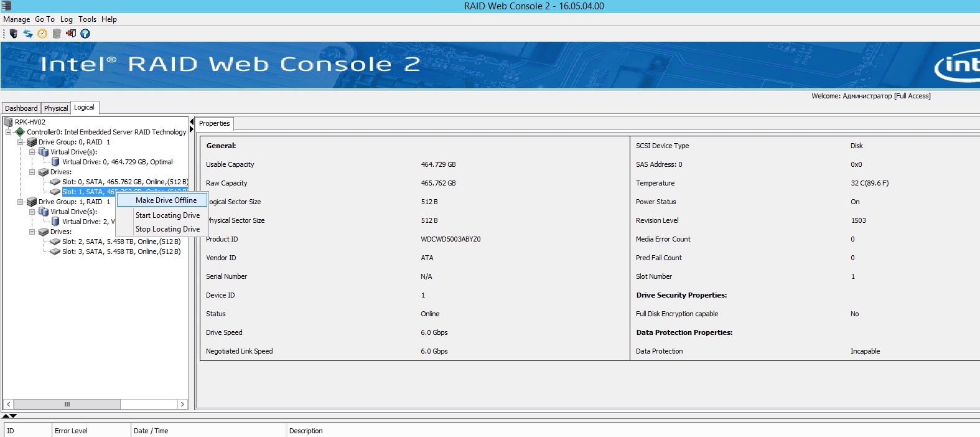
Task: Choose Make Drive Offline from context menu
Action: [162, 200]
